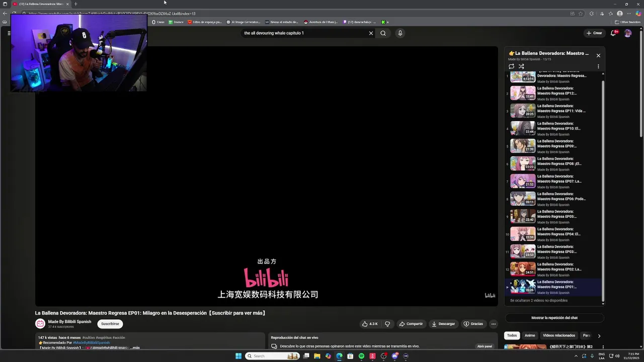Open volume control in system tray
644x362 pixels.
617,356
